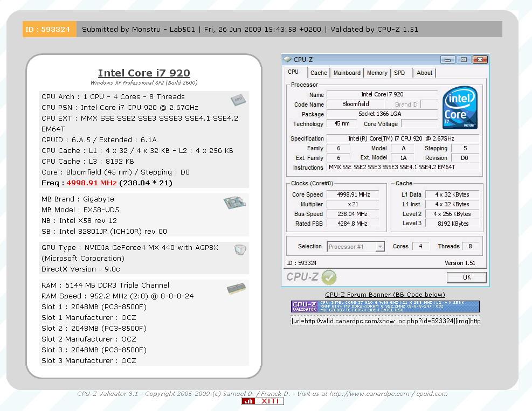Click the green validated checkmark badge
The width and height of the screenshot is (532, 411).
(x=329, y=277)
